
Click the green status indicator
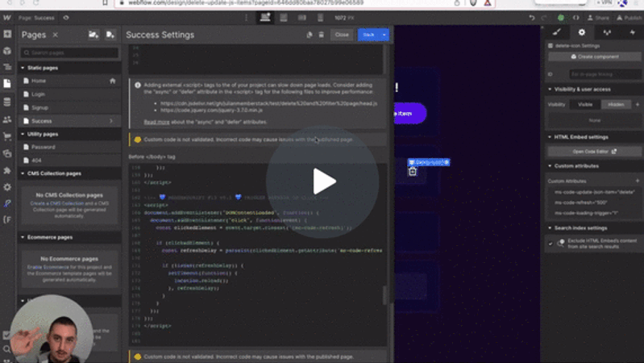pyautogui.click(x=561, y=18)
